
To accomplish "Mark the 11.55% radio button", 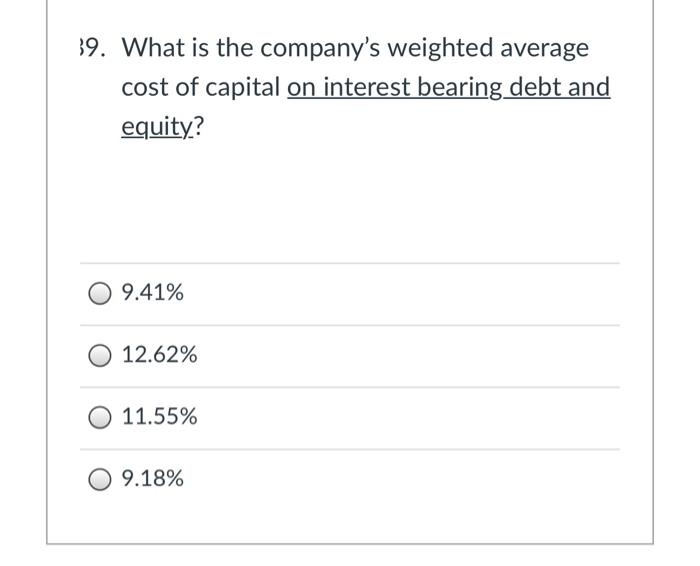I will coord(99,417).
